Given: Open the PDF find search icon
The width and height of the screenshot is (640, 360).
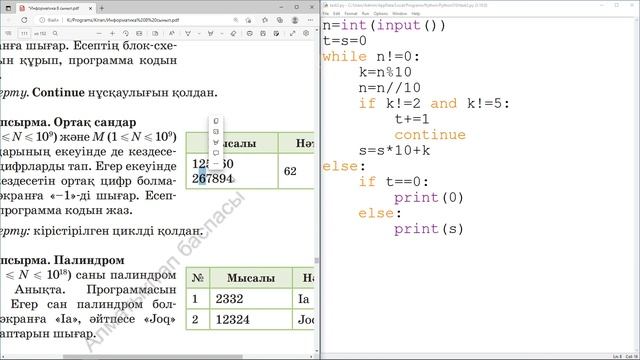Looking at the screenshot, I should pos(55,33).
